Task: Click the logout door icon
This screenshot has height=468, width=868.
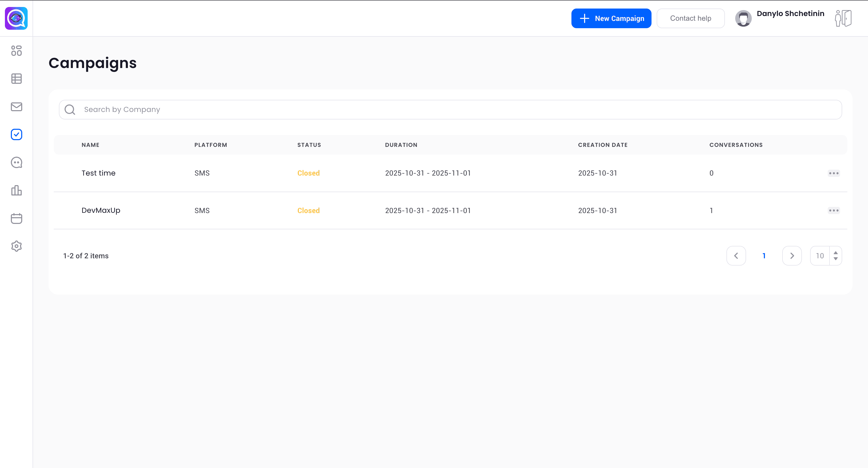Action: (843, 18)
